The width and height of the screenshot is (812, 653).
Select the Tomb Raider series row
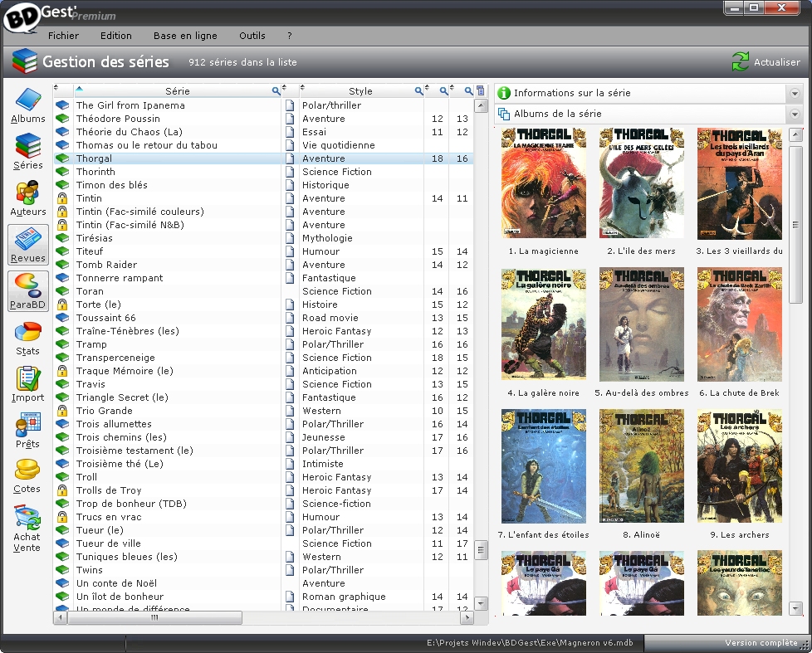pyautogui.click(x=263, y=265)
